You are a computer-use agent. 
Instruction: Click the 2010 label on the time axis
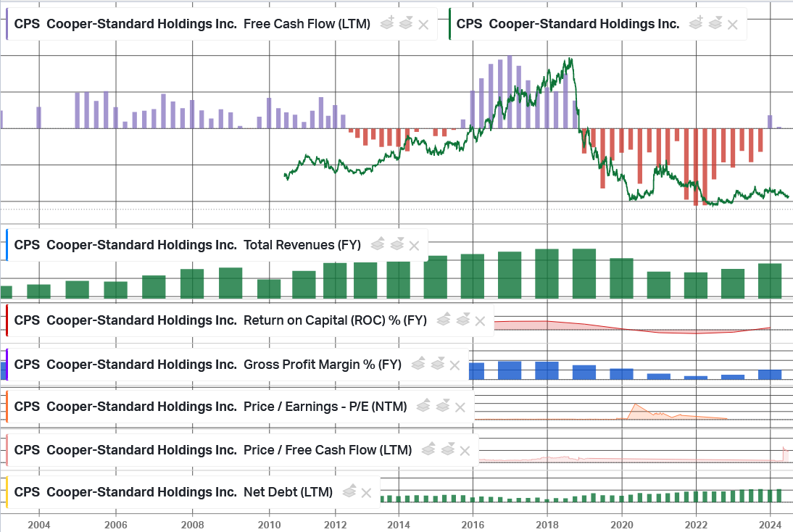click(270, 525)
